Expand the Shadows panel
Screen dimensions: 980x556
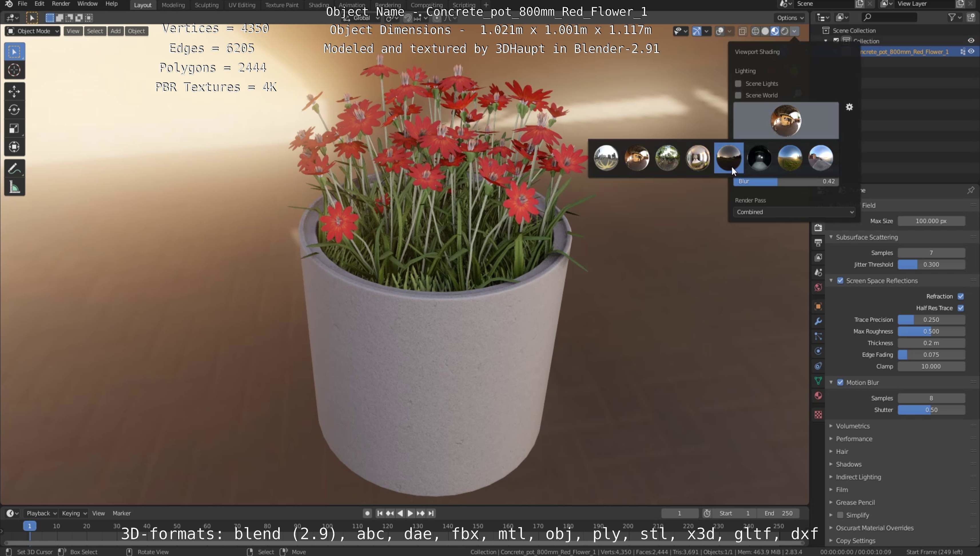tap(848, 464)
